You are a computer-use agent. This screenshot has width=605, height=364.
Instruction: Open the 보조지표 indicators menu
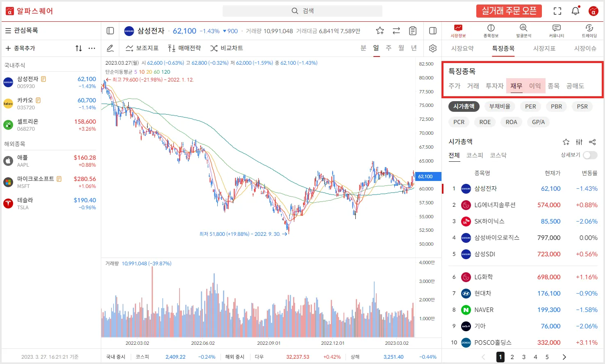click(142, 48)
